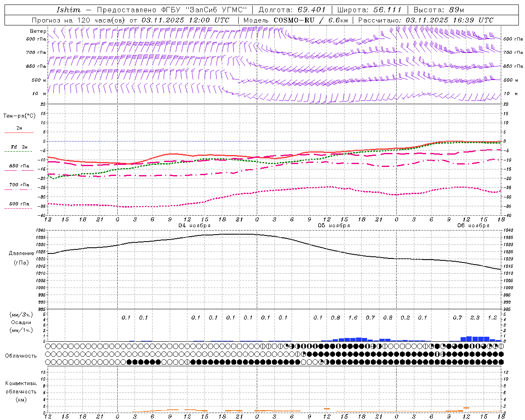The height and width of the screenshot is (420, 525).
Task: Click the "500 м" wind level label on the left
Action: (39, 80)
